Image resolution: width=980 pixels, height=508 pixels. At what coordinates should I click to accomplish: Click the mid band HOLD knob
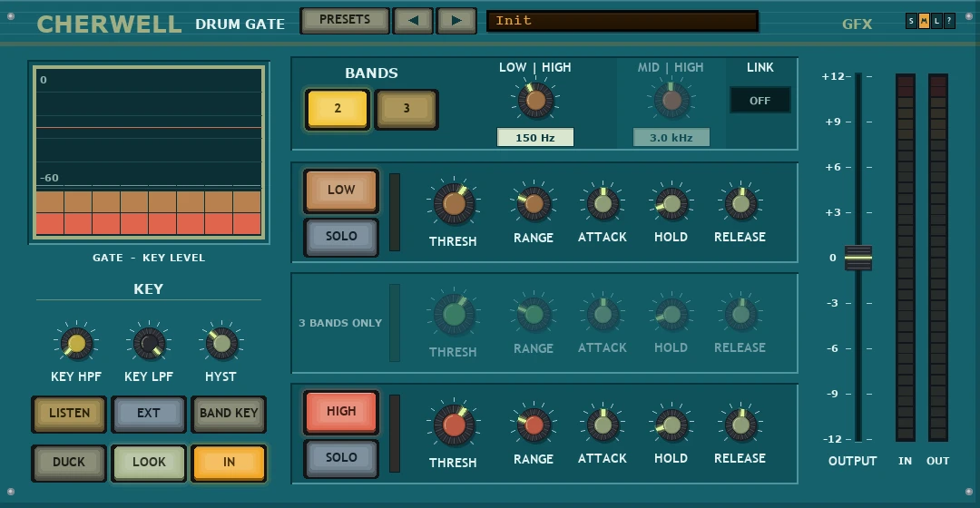click(671, 314)
